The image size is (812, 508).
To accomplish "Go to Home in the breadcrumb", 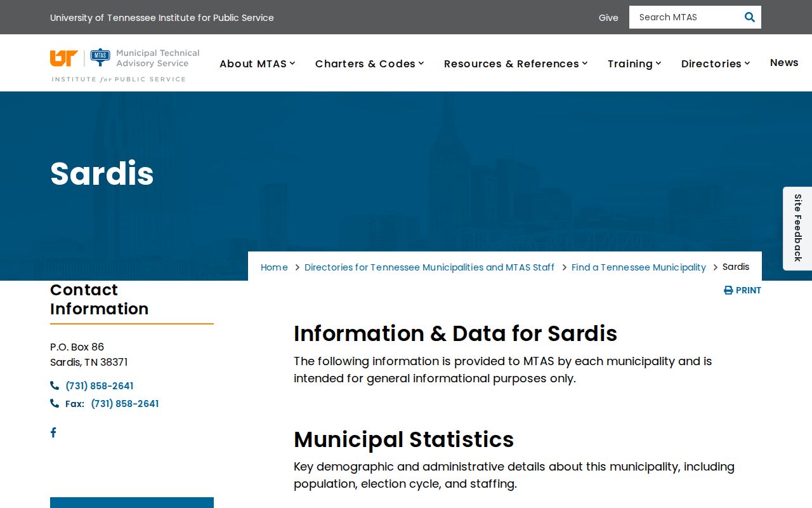I will click(274, 267).
